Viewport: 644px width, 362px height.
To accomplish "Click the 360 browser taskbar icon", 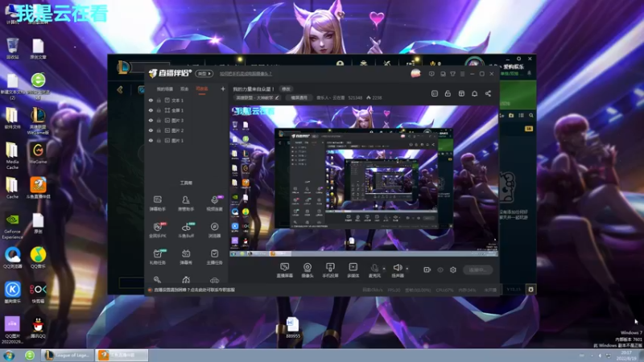I will point(30,355).
